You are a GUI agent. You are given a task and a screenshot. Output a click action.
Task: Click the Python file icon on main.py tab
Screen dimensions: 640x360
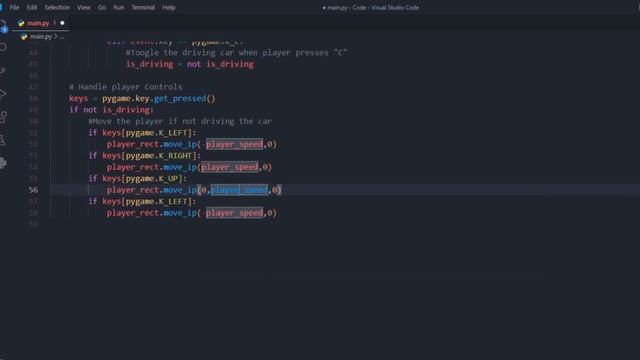point(21,23)
